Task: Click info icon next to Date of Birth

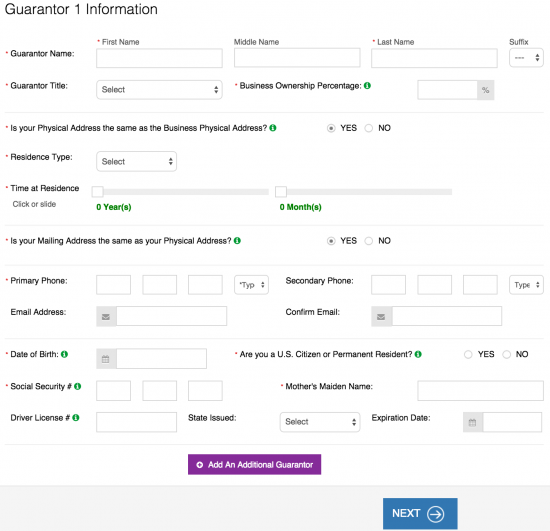Action: point(64,354)
